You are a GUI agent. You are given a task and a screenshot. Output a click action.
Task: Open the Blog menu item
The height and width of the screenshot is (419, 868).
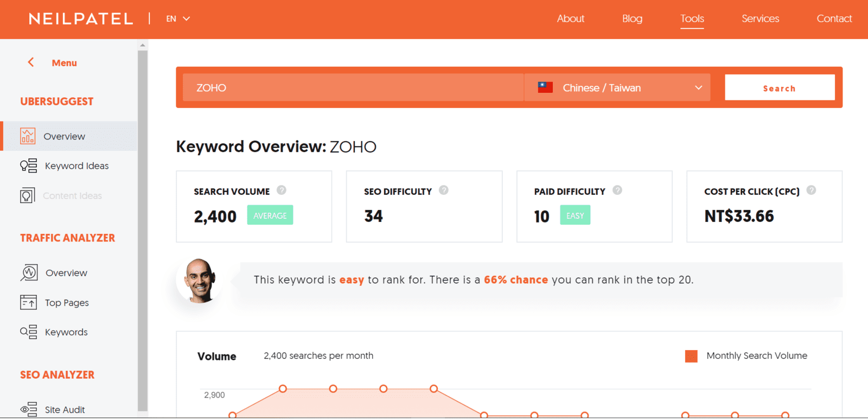click(632, 18)
